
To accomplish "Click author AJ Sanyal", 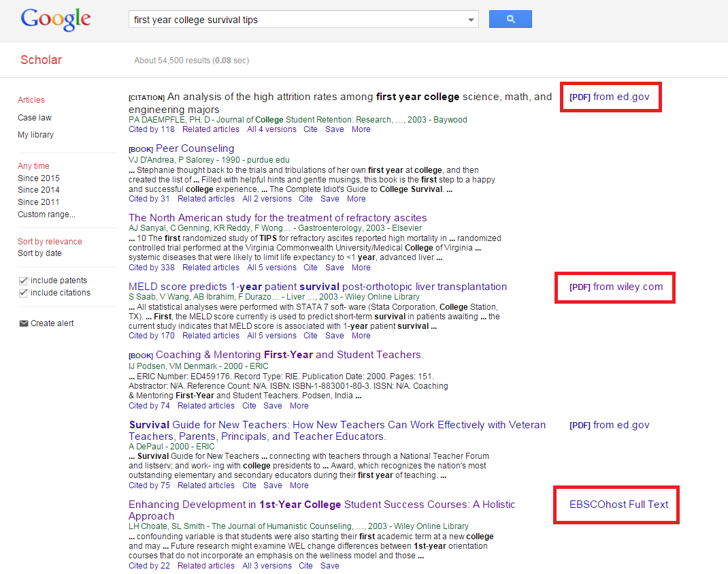I will click(147, 227).
